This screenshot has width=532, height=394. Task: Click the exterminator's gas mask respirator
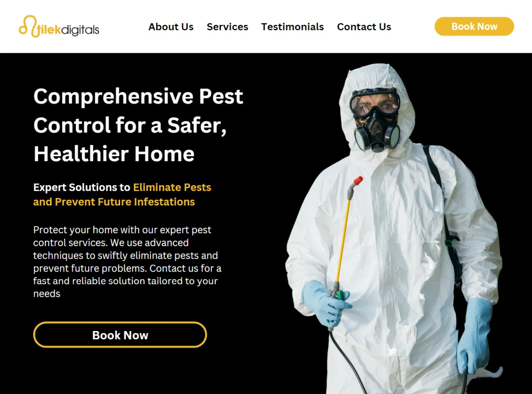coord(377,129)
